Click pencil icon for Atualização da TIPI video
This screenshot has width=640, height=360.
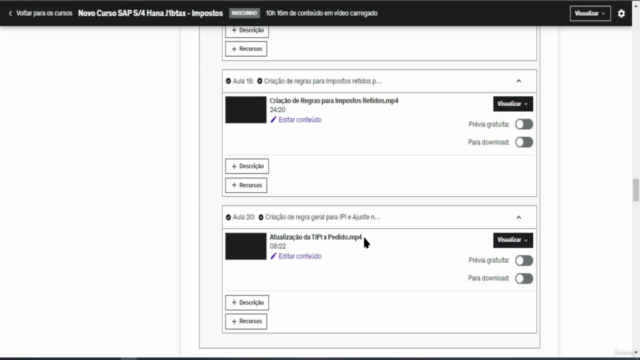273,256
